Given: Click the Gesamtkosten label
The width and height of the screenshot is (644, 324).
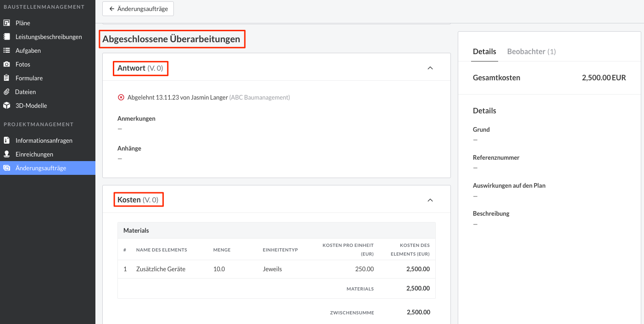Looking at the screenshot, I should point(496,78).
